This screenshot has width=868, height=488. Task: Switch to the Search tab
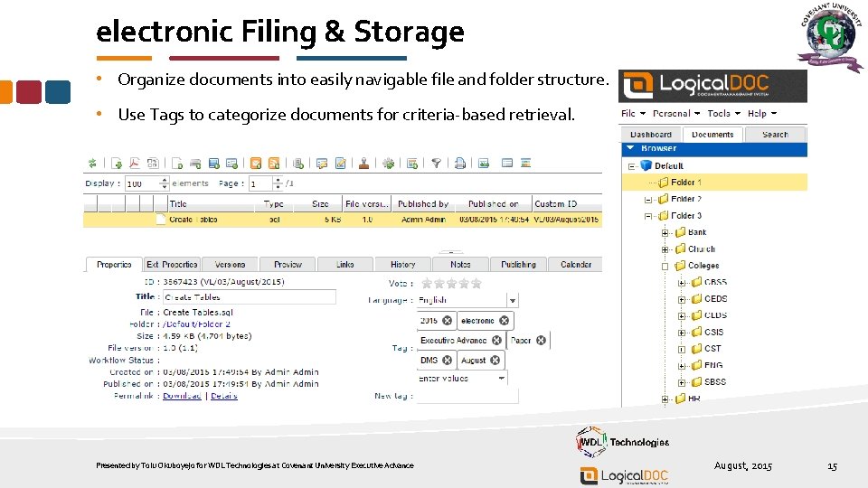[x=775, y=135]
